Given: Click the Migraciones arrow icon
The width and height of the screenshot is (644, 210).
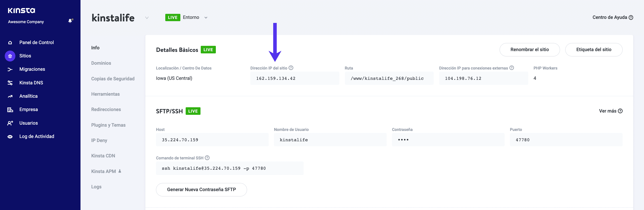Looking at the screenshot, I should coord(10,69).
